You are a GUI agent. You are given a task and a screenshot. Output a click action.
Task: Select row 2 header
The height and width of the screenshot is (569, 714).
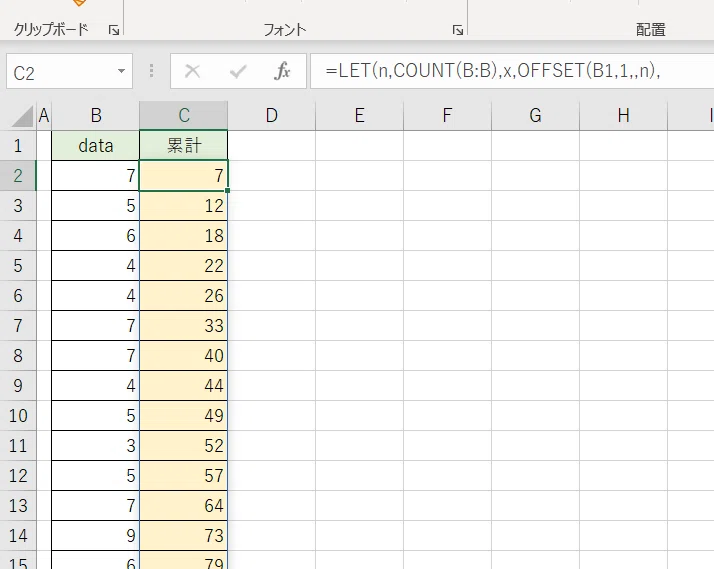coord(18,176)
